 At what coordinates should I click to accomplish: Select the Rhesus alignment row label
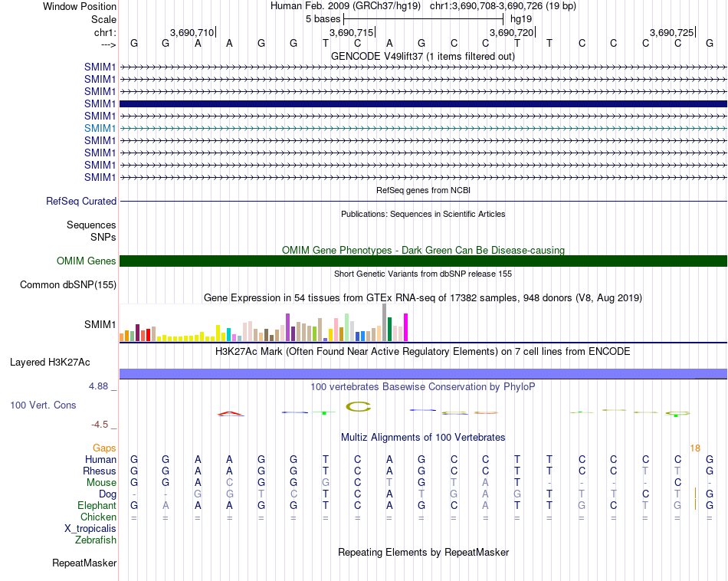pos(100,471)
